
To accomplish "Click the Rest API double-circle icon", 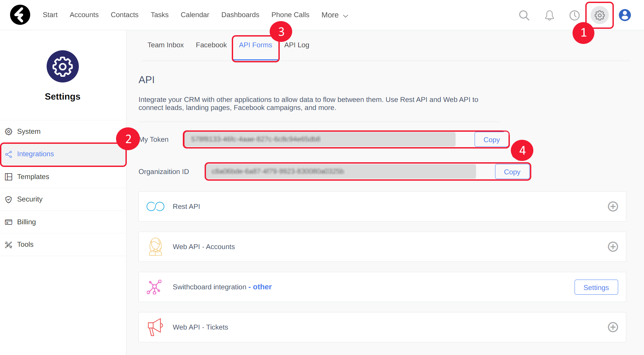I will 155,206.
